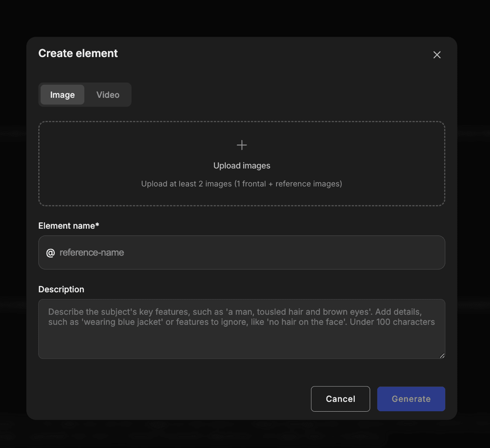Click the @ symbol in name field
Image resolution: width=490 pixels, height=448 pixels.
[x=50, y=253]
